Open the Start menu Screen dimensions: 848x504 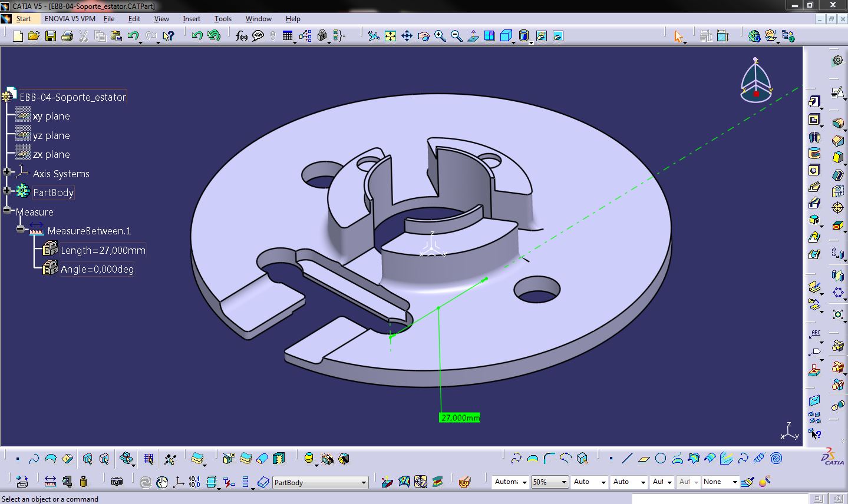24,19
